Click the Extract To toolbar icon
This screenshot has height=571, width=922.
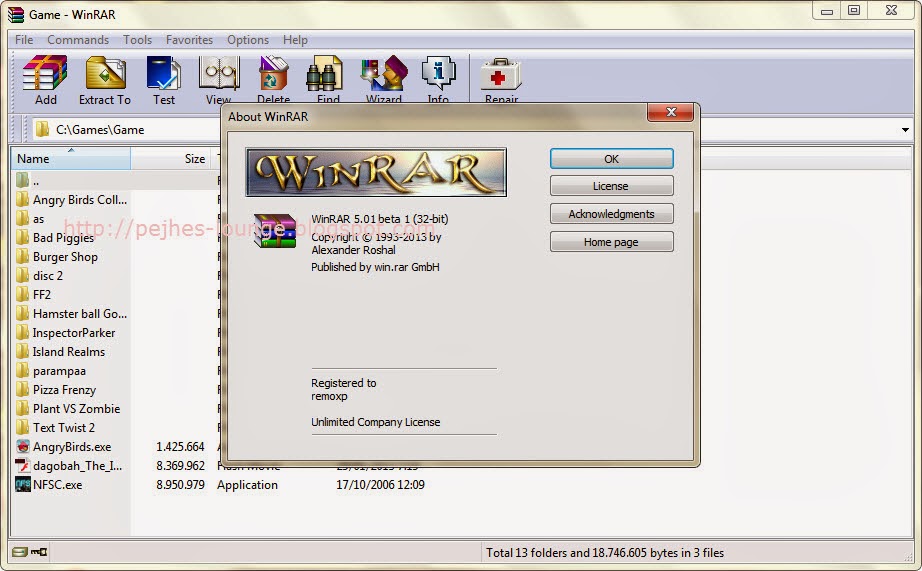click(105, 73)
